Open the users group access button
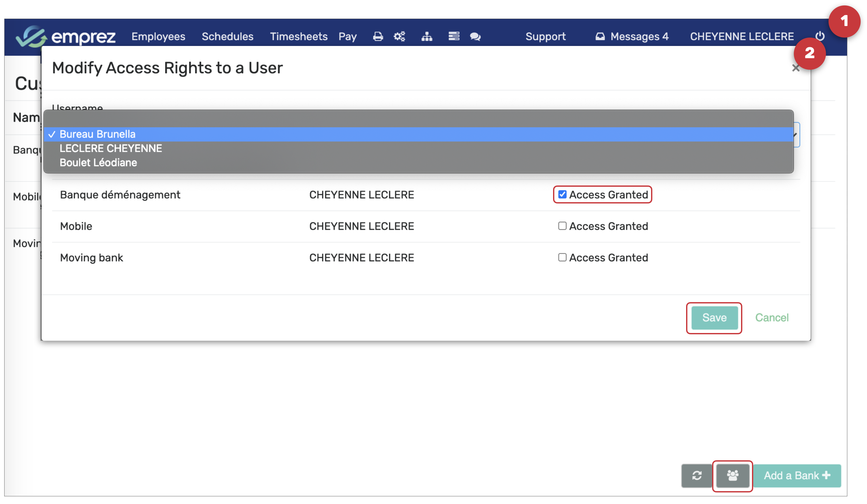Image resolution: width=867 pixels, height=504 pixels. [x=732, y=475]
